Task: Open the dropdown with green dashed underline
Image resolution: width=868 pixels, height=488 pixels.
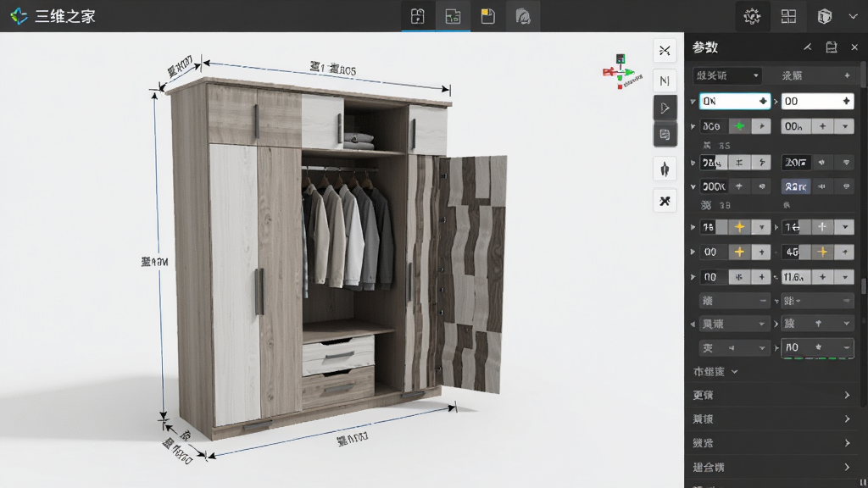Action: [x=817, y=348]
